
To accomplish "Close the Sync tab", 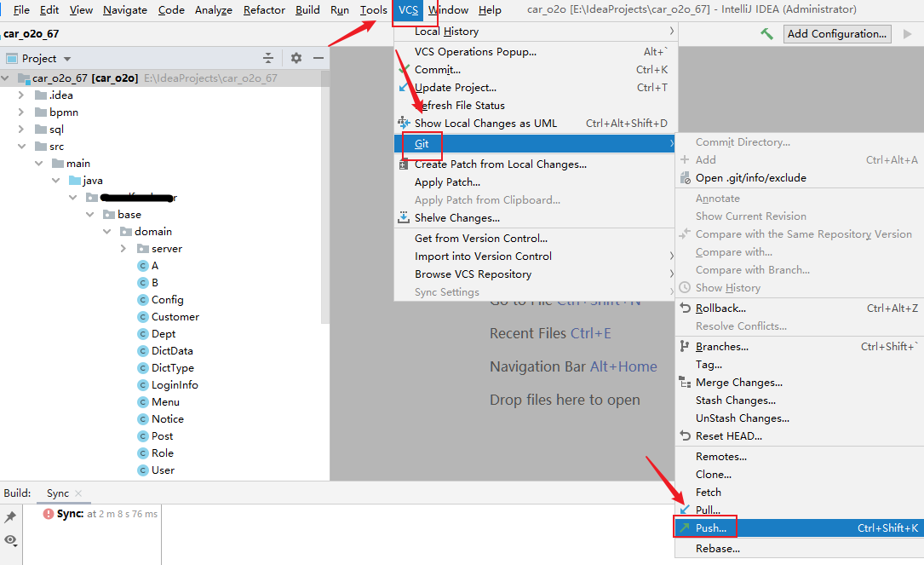I will (x=78, y=493).
